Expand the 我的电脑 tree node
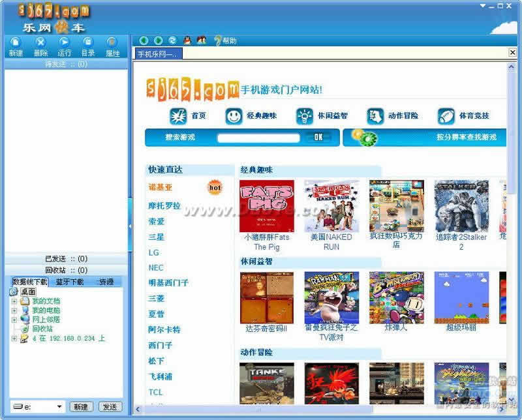The height and width of the screenshot is (420, 522). tap(14, 310)
